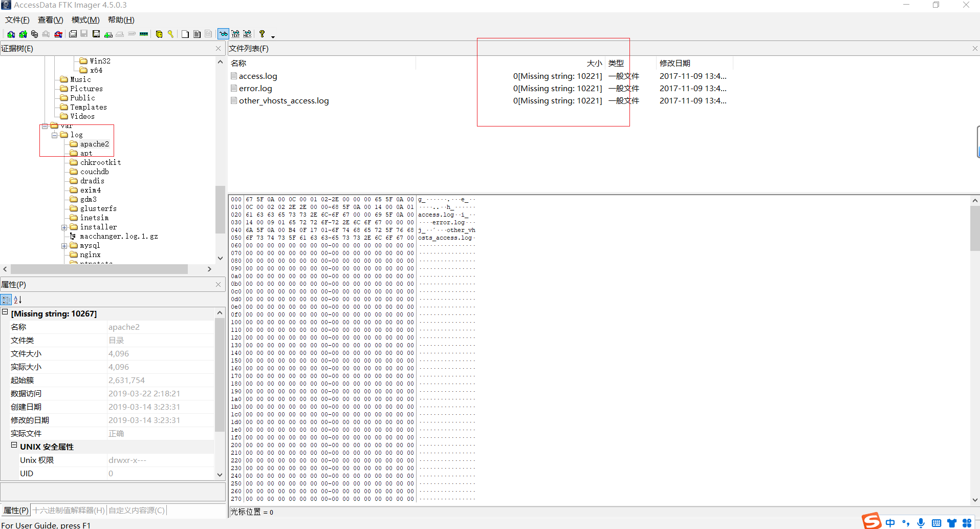Click the Export Disk Image floppy icon
The height and width of the screenshot is (529, 980).
pos(84,34)
